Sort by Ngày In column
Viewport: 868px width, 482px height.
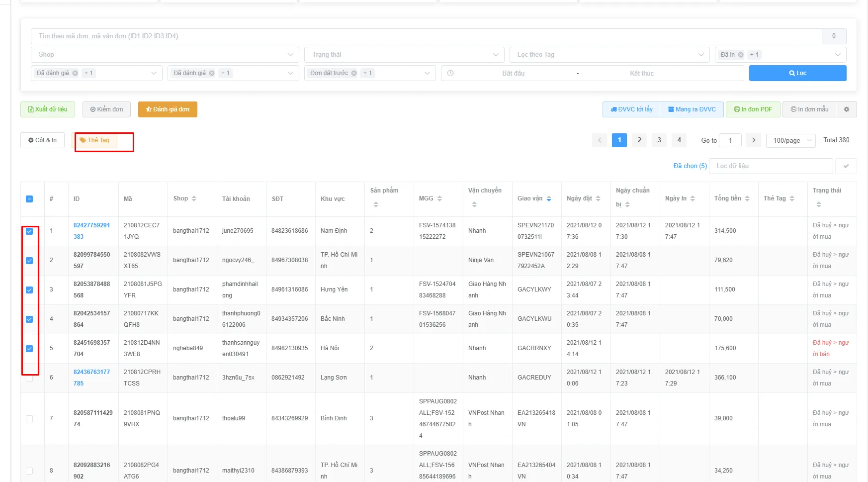pos(693,198)
